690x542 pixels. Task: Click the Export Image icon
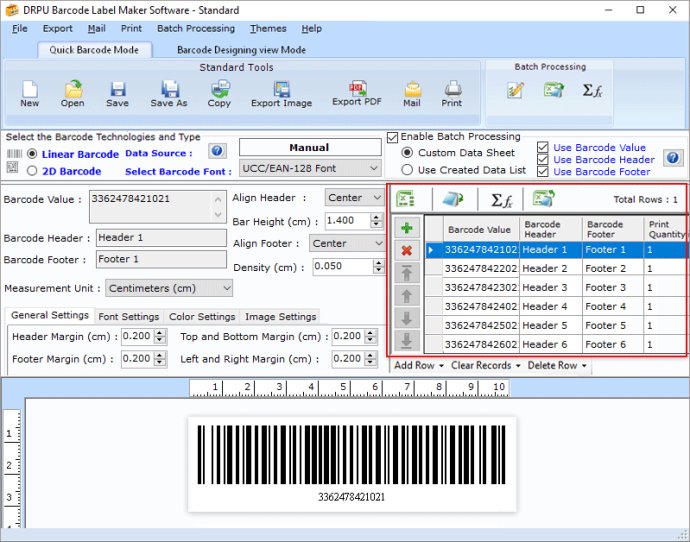click(281, 89)
